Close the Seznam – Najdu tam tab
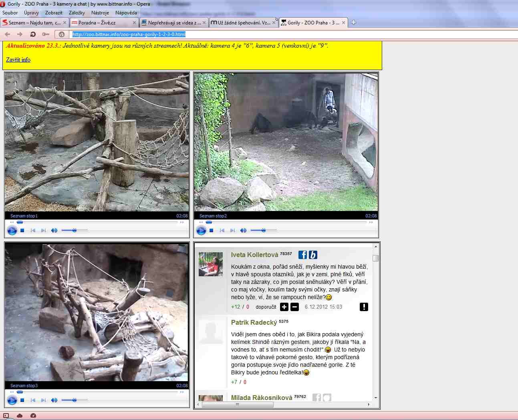Screen dimensions: 518x420 [65, 23]
